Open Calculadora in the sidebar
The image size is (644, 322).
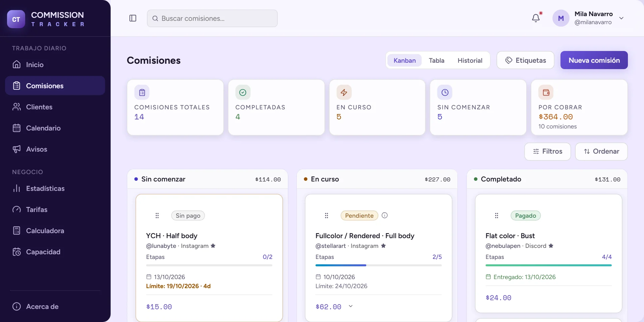55,231
